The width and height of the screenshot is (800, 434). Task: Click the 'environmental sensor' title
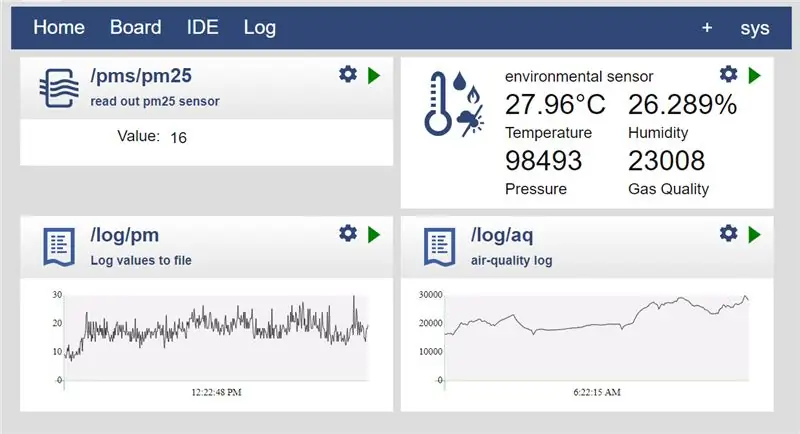(579, 76)
